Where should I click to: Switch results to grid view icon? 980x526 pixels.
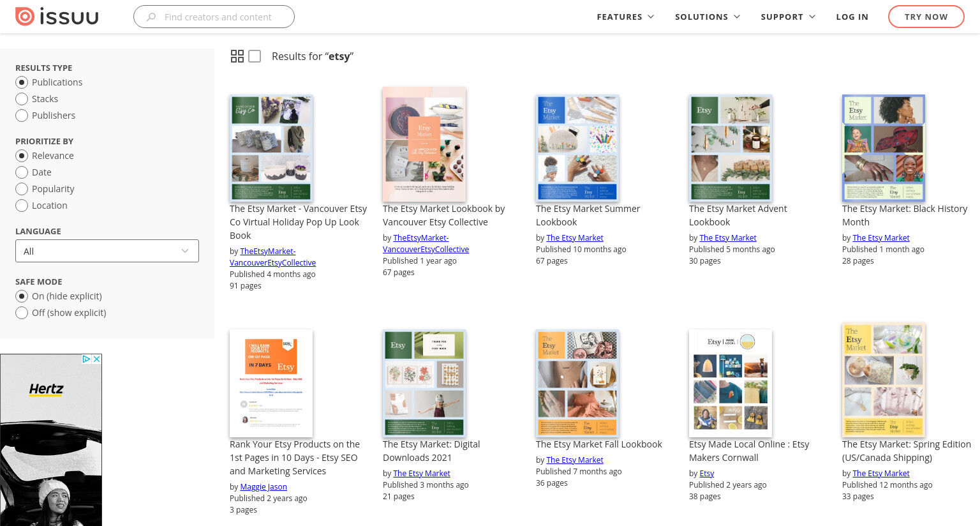click(237, 56)
